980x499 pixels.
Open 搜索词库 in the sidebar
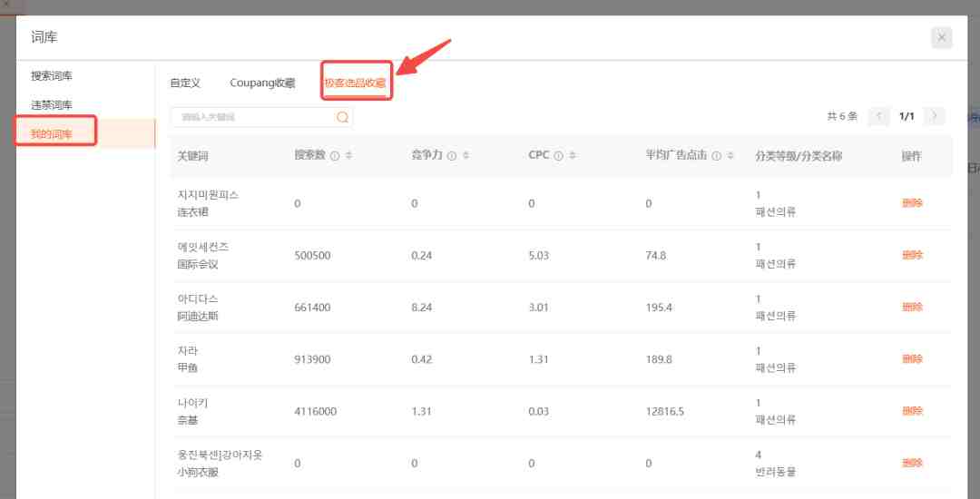tap(51, 76)
